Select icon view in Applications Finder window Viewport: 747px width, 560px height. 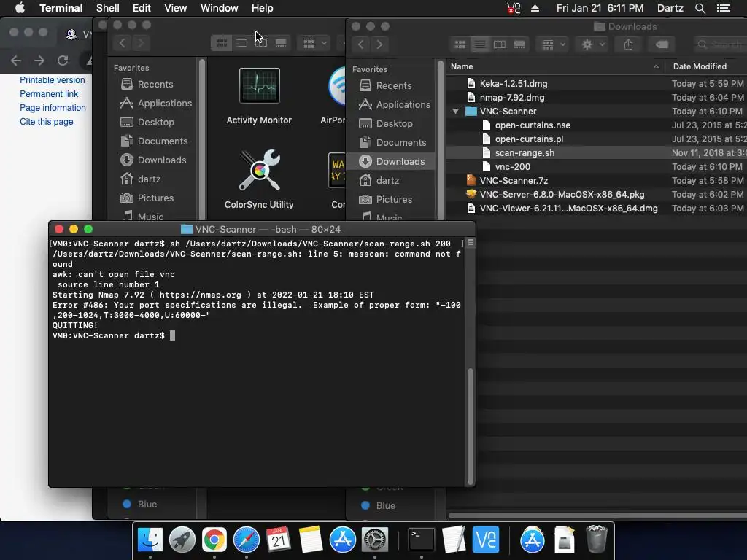[222, 43]
